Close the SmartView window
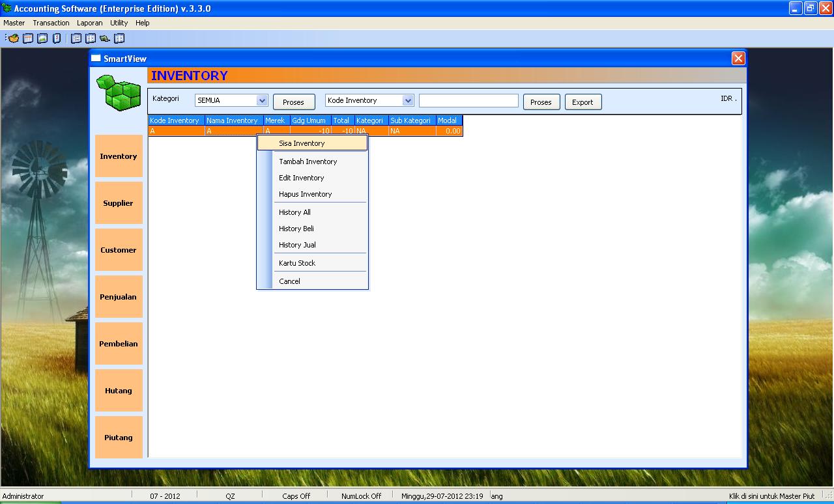The height and width of the screenshot is (504, 834). tap(738, 59)
